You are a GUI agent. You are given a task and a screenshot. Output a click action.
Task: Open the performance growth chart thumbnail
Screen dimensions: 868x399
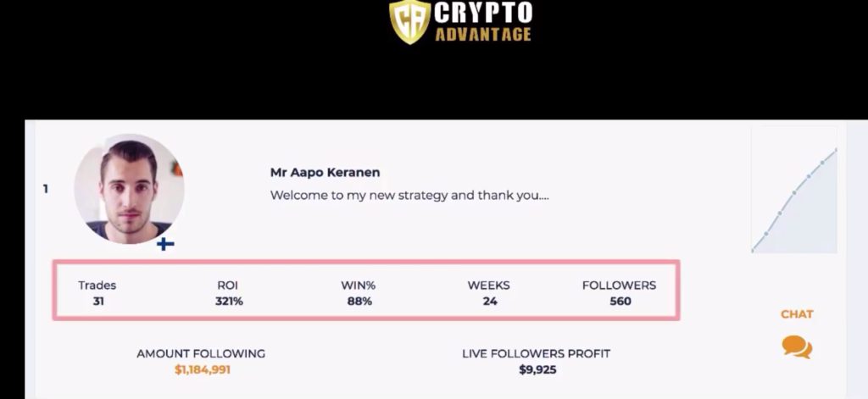coord(793,190)
